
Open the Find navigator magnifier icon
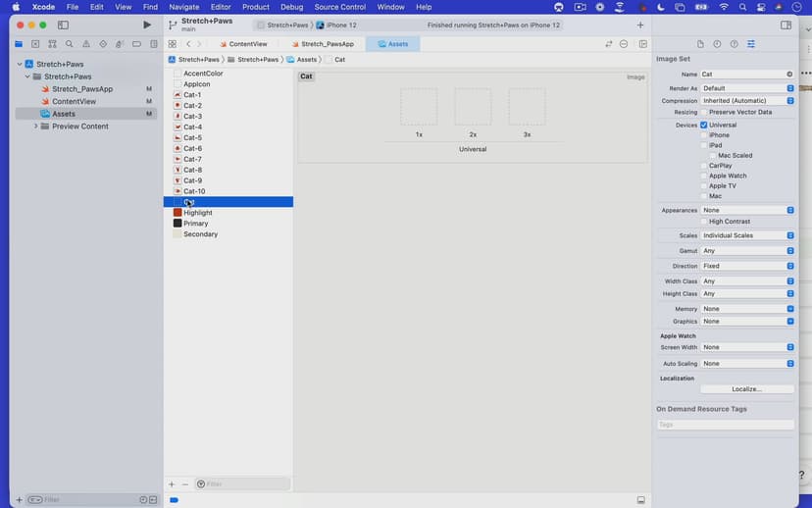69,44
